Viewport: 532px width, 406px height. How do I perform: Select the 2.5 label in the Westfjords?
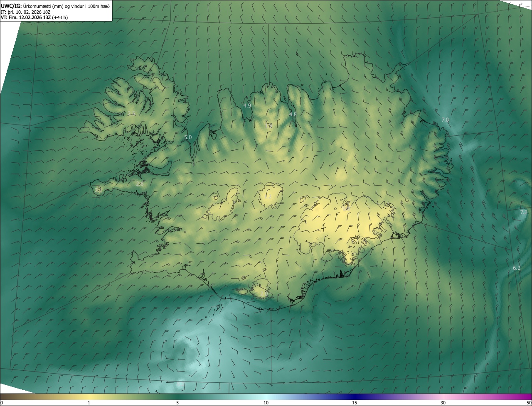(131, 113)
